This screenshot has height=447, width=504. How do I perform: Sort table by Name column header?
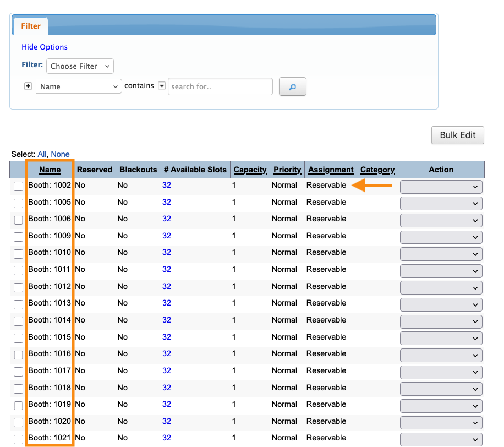pos(50,170)
